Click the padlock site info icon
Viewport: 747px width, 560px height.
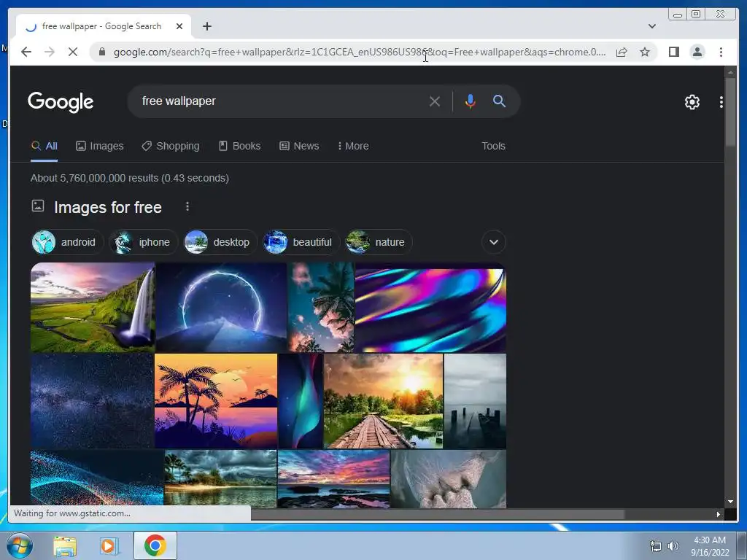tap(101, 52)
